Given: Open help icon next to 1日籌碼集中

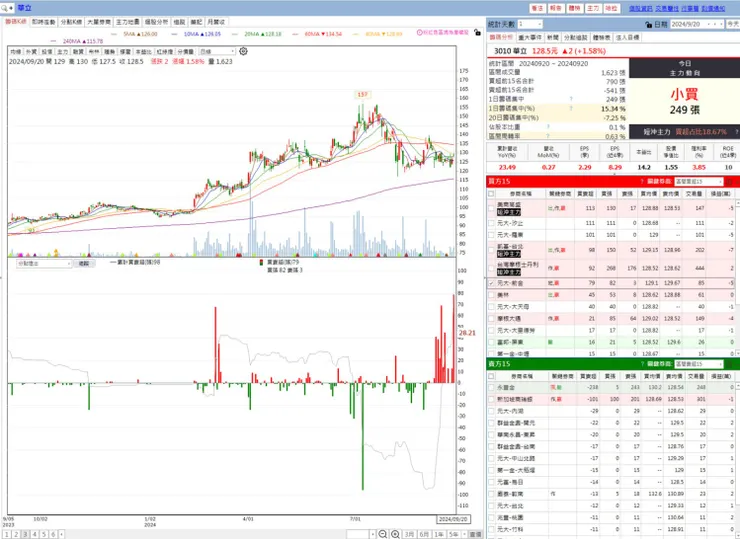Looking at the screenshot, I should [571, 99].
